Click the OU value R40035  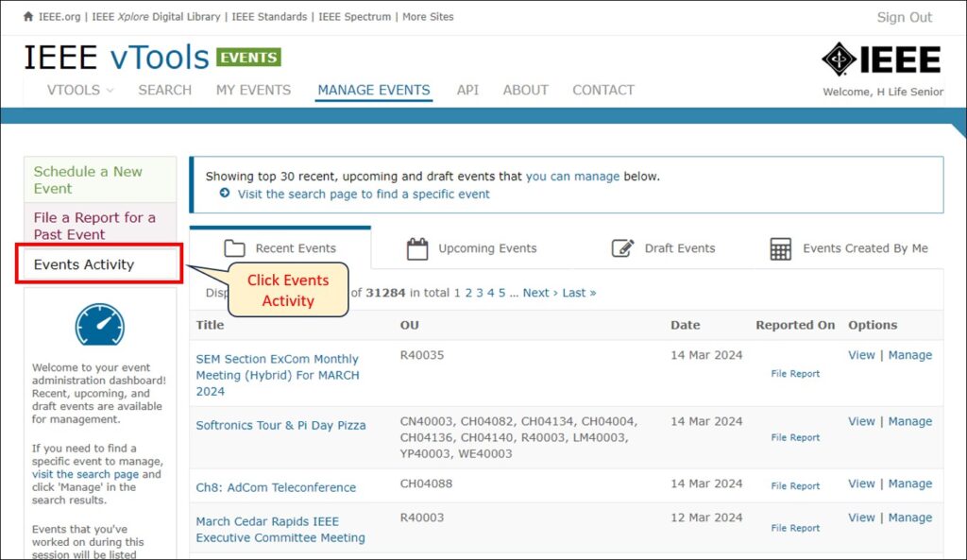point(422,355)
